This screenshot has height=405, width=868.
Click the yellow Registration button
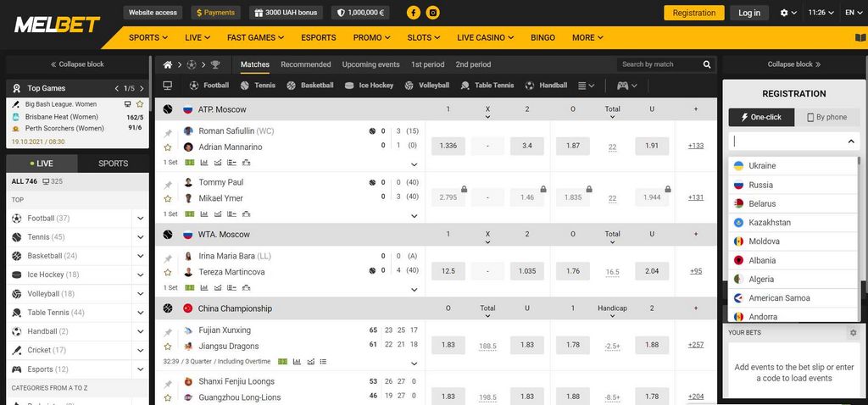pos(693,13)
